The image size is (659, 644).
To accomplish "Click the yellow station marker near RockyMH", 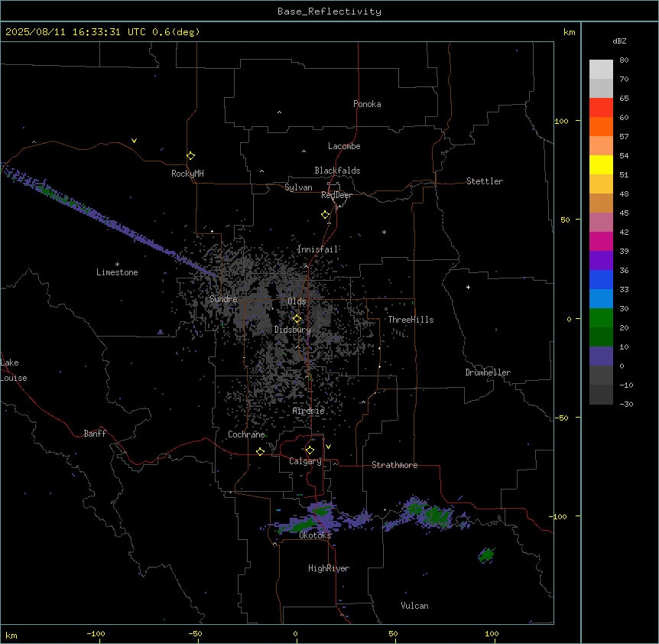I will coord(190,156).
